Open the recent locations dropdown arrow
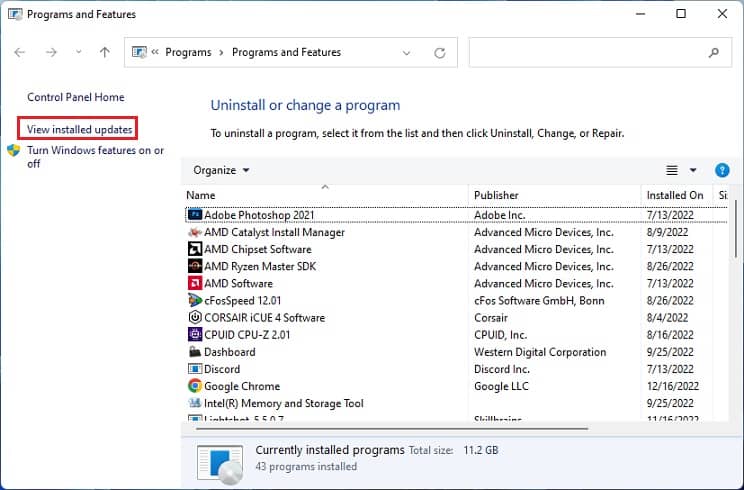The image size is (744, 490). coord(79,53)
